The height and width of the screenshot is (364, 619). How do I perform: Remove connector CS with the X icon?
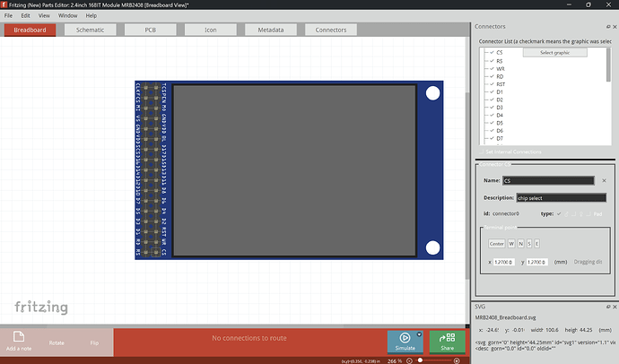[x=604, y=180]
